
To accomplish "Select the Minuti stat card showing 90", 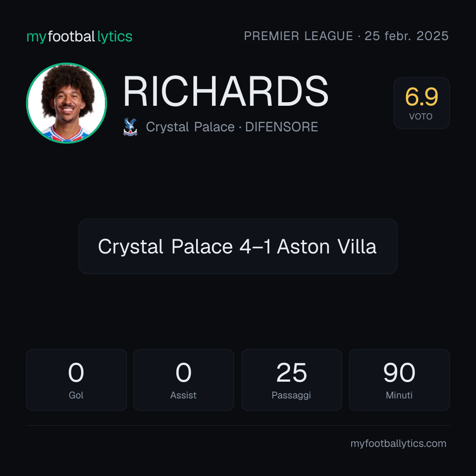I will [x=399, y=380].
